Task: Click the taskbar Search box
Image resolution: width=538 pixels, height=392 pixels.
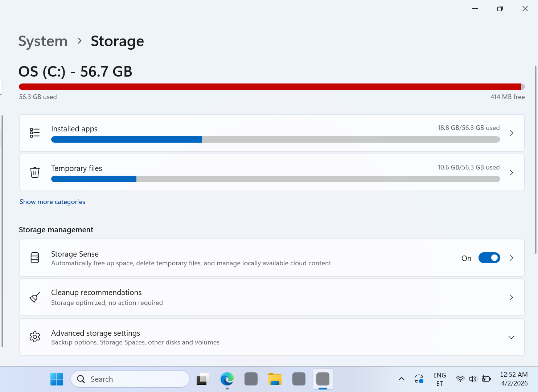Action: [130, 379]
